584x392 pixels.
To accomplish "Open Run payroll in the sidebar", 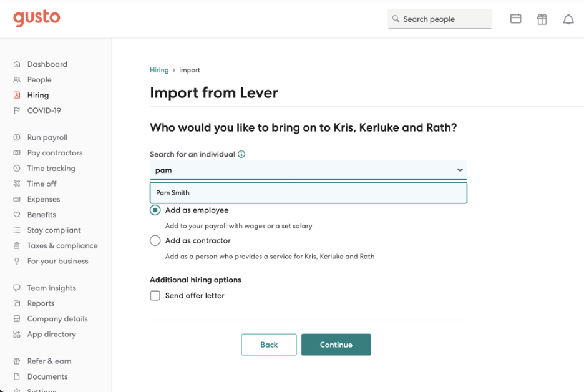I will (47, 137).
